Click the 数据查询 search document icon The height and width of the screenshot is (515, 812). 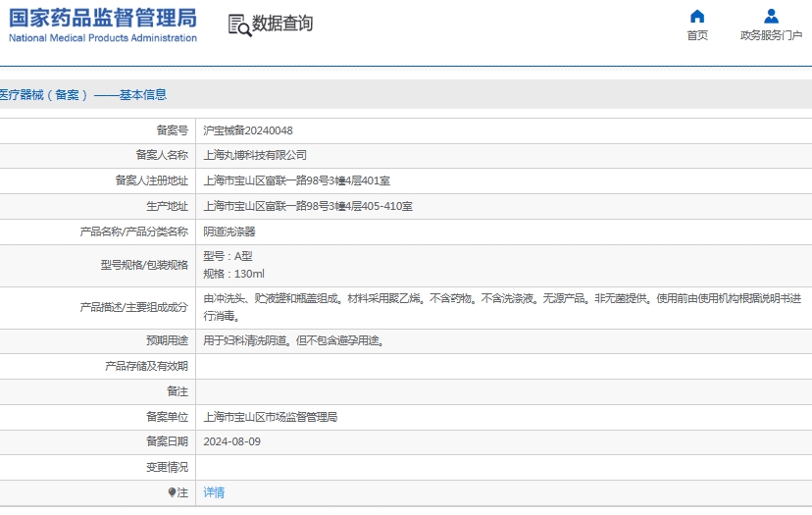tap(239, 26)
